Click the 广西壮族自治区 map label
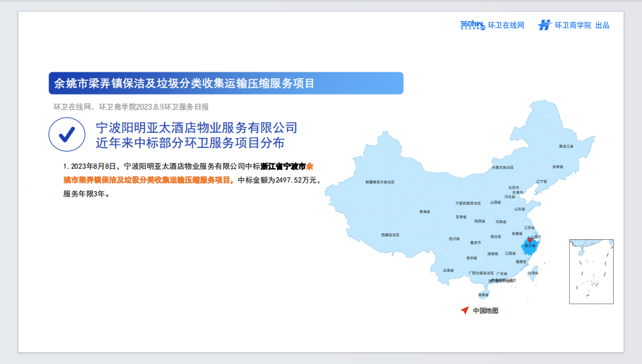This screenshot has height=364, width=642. click(481, 273)
